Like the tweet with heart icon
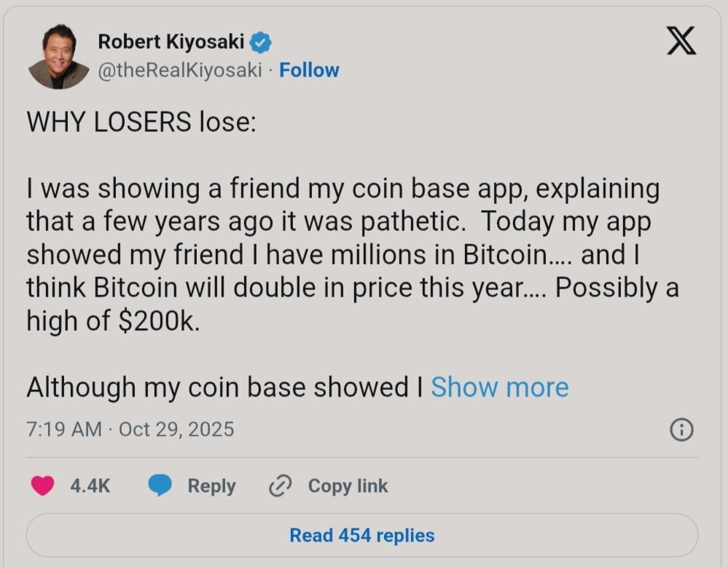Viewport: 728px width, 567px height. [x=43, y=485]
